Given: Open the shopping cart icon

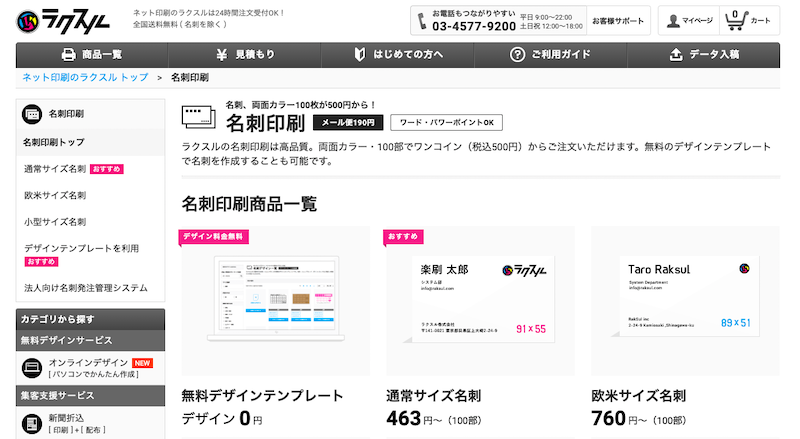Looking at the screenshot, I should 736,20.
